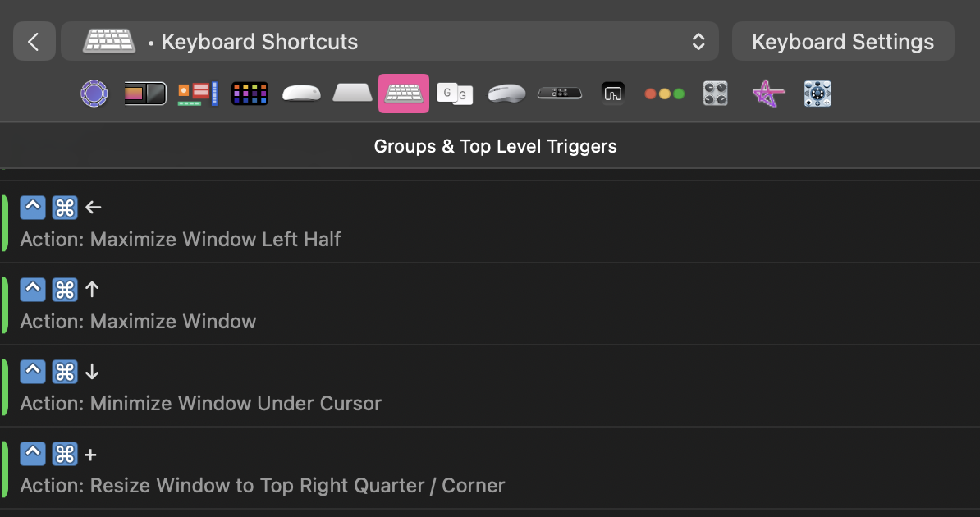
Task: Open the Key Sequences section icon
Action: (x=455, y=94)
